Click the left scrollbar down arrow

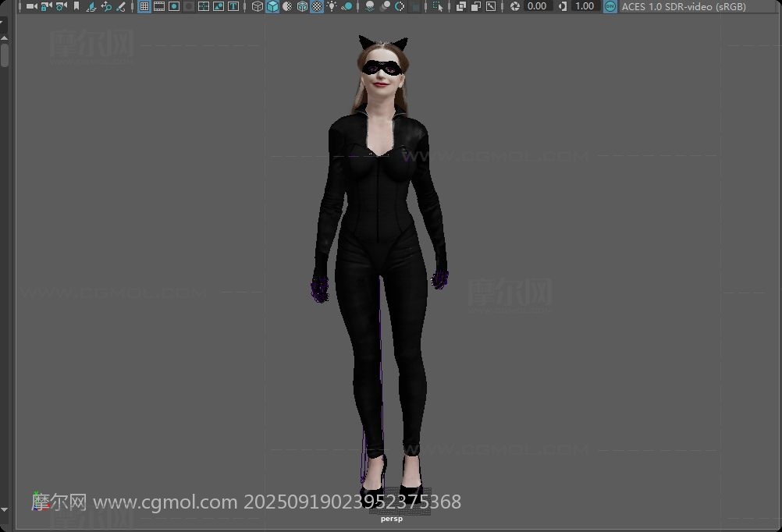point(4,509)
